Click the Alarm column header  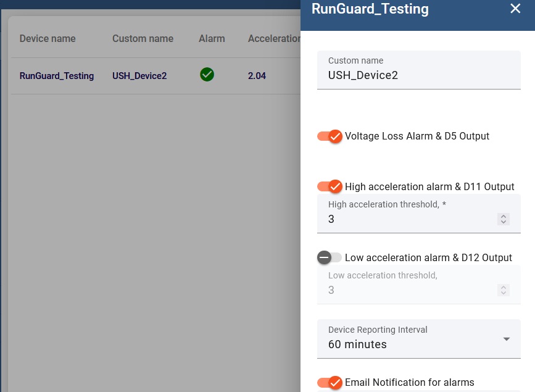point(212,38)
